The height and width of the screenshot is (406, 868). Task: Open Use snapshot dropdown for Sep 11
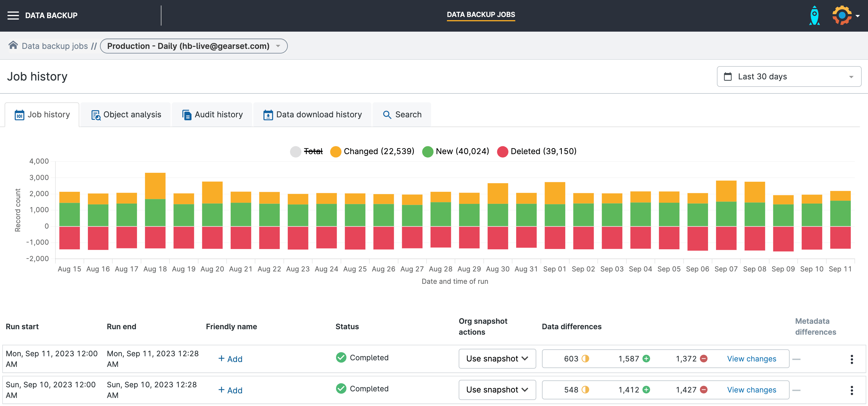(x=497, y=359)
